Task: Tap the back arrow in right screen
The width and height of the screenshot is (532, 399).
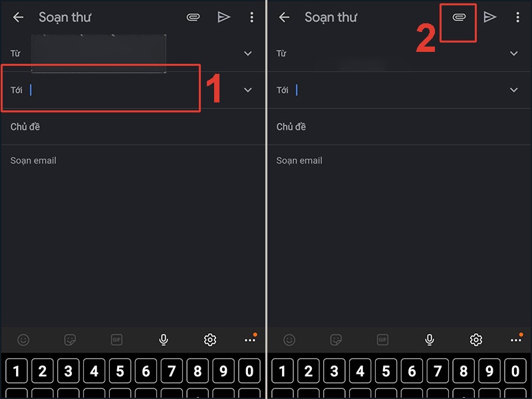Action: pyautogui.click(x=284, y=17)
